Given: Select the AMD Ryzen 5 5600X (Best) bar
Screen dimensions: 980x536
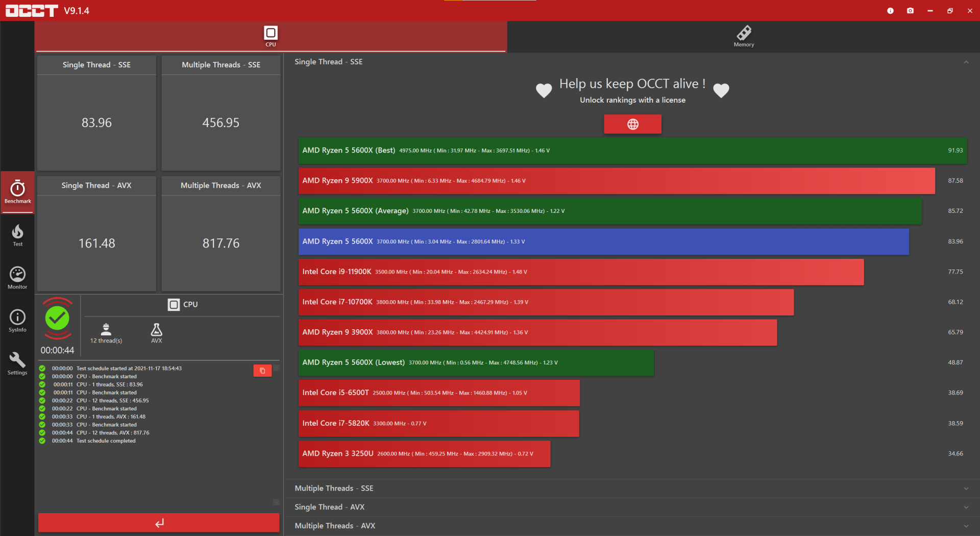Looking at the screenshot, I should 632,151.
